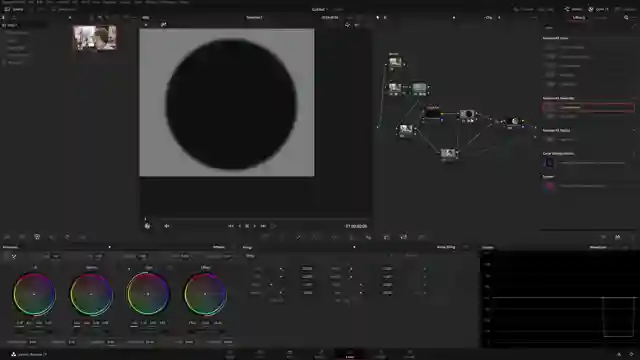The height and width of the screenshot is (360, 640).
Task: Select the gallery still thumbnail
Action: point(95,38)
